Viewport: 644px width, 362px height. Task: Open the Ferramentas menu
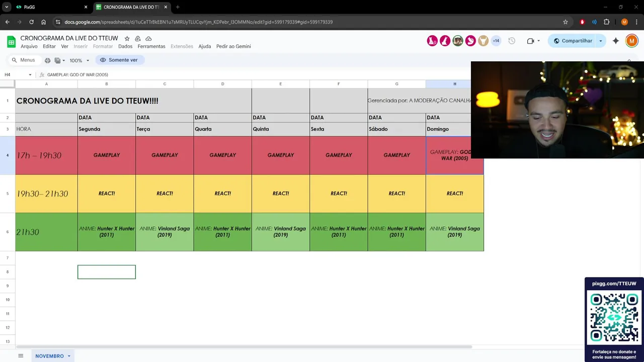click(151, 46)
